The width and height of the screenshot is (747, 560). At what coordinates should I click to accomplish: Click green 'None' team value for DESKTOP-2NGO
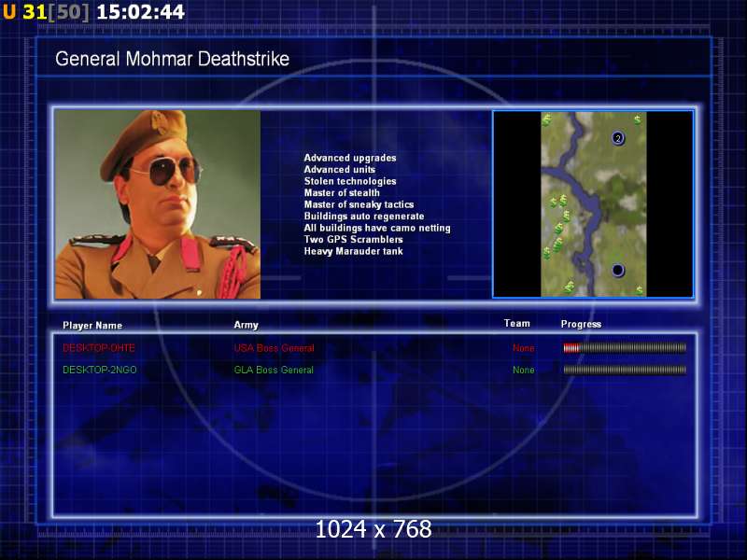coord(524,370)
